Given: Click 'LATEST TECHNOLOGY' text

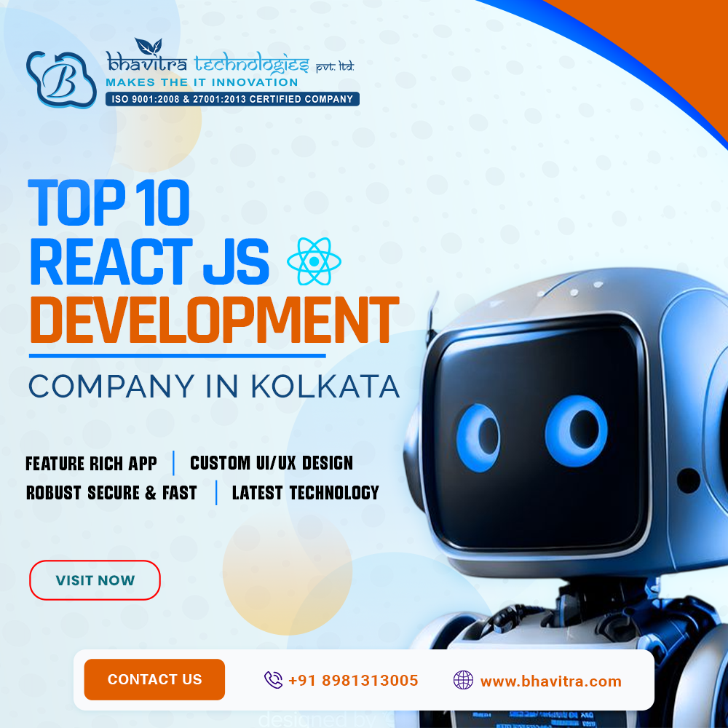Looking at the screenshot, I should (x=306, y=493).
